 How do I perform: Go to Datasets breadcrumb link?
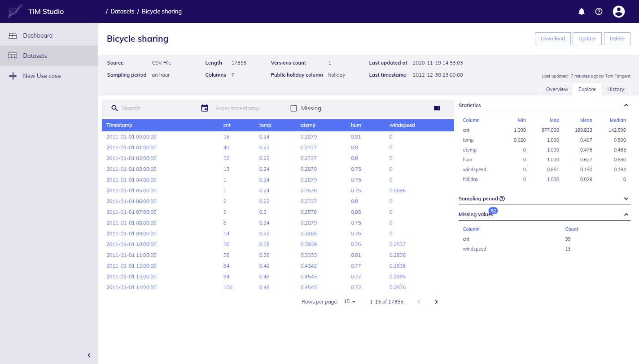coord(123,12)
